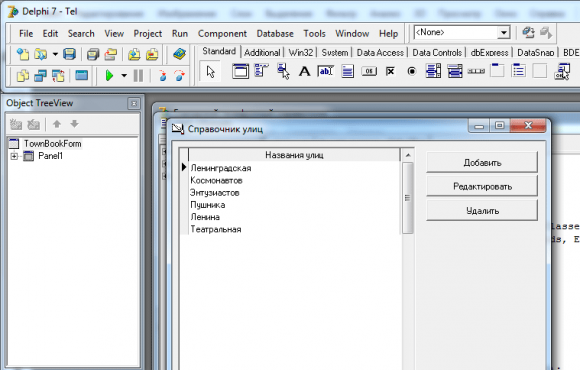Click the street list scrollbar thumb
The image size is (580, 370).
pos(408,198)
